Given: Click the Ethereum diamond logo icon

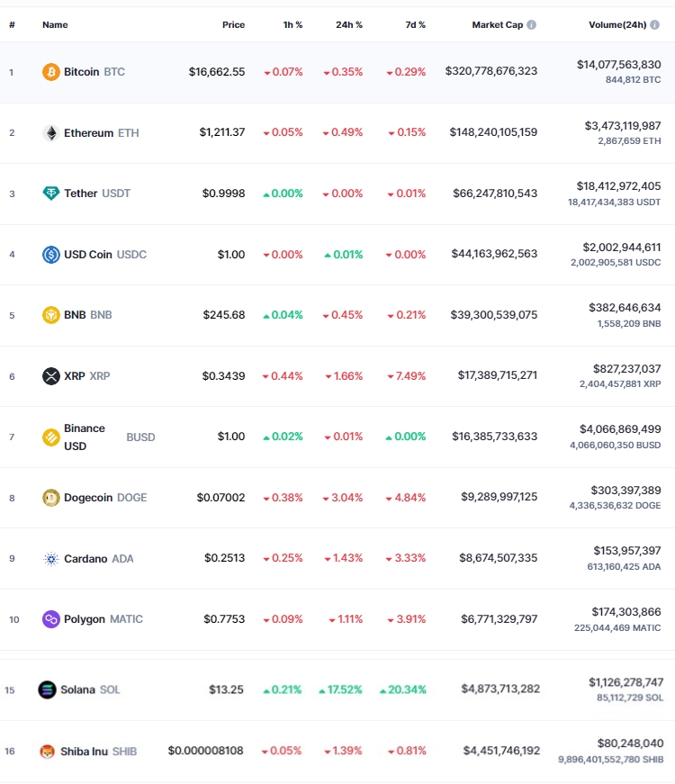Looking at the screenshot, I should click(x=51, y=133).
